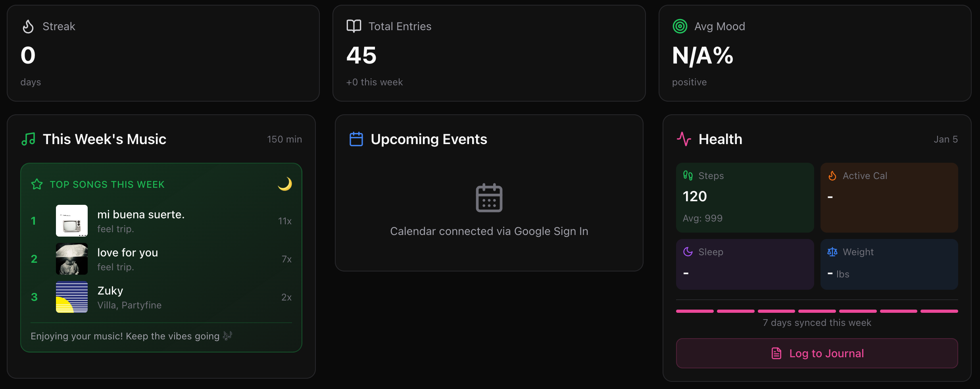Click the Top Songs star icon
This screenshot has height=389, width=980.
click(37, 184)
